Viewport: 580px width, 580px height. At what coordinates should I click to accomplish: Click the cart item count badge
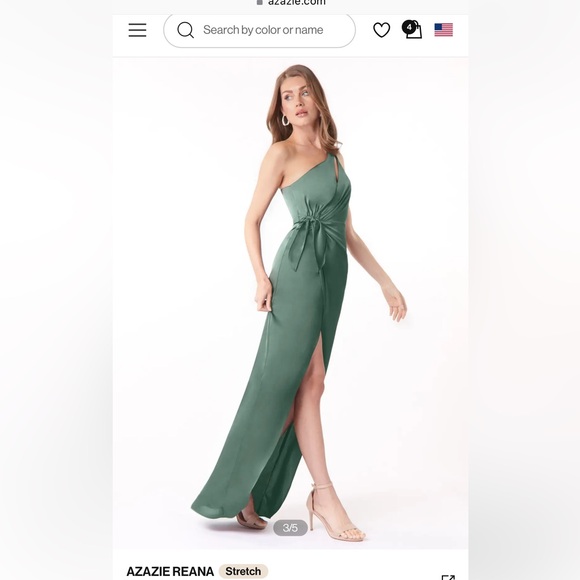click(x=409, y=27)
